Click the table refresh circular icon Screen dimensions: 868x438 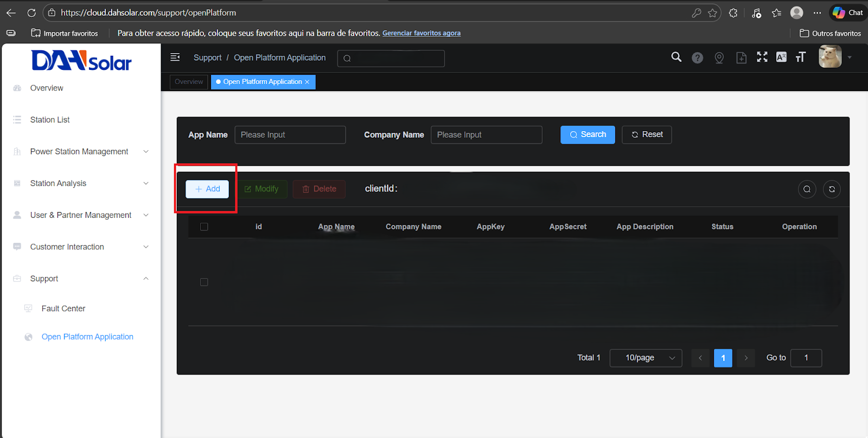click(832, 189)
